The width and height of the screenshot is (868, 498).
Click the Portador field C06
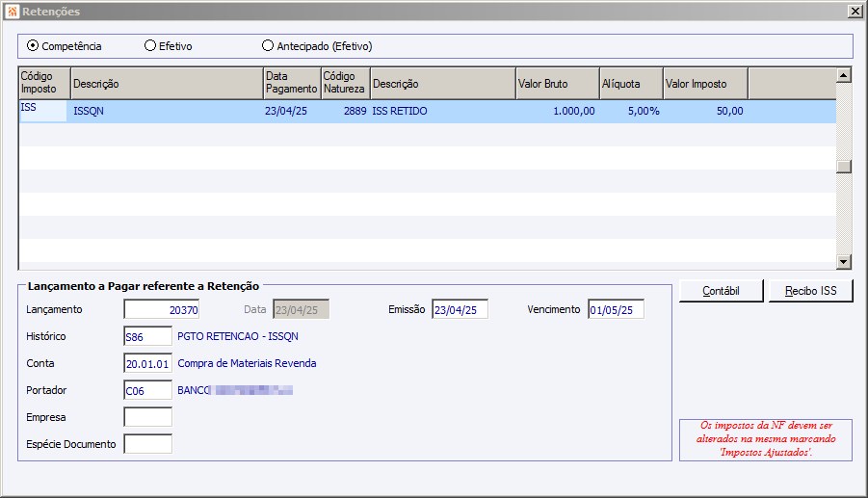[x=147, y=390]
